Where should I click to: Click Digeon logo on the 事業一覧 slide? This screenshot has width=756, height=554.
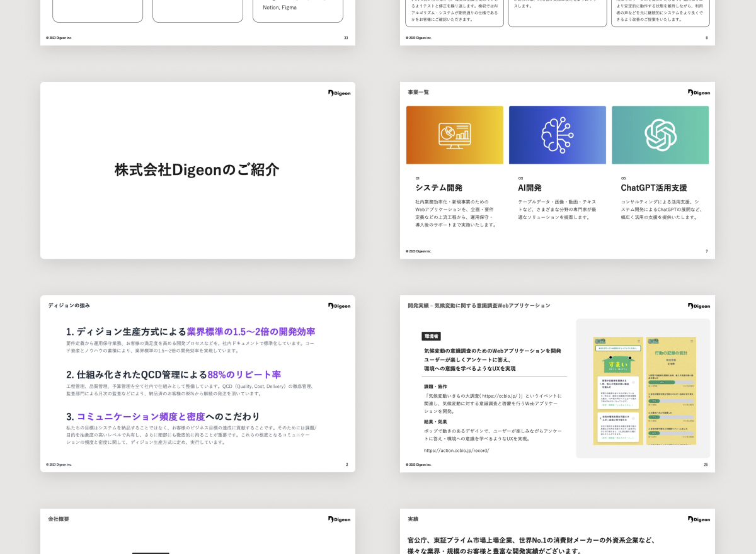click(699, 93)
